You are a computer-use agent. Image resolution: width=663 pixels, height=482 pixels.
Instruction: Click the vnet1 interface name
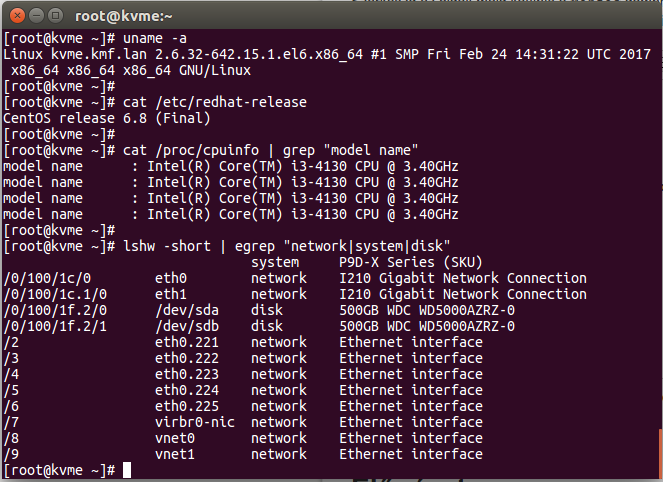pos(175,454)
